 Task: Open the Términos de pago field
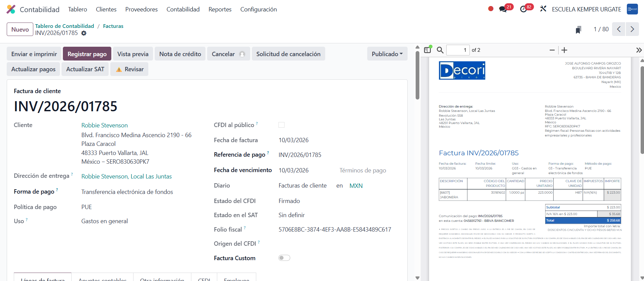click(x=363, y=170)
